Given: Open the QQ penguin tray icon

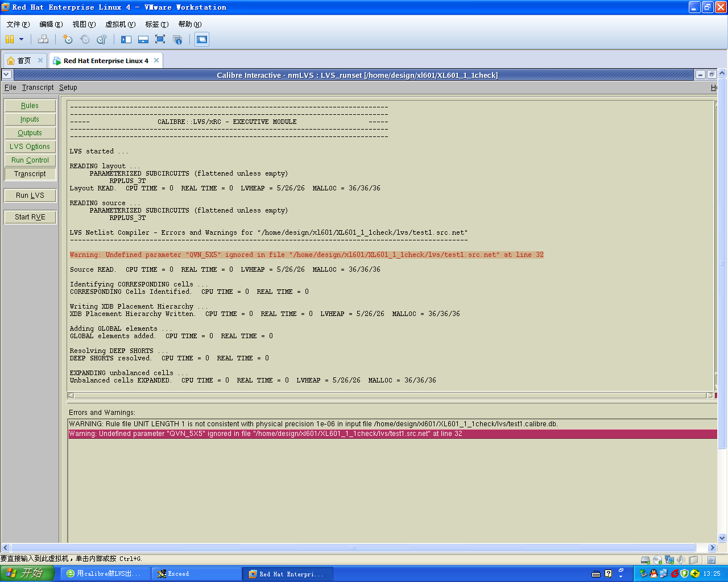Looking at the screenshot, I should click(x=653, y=573).
